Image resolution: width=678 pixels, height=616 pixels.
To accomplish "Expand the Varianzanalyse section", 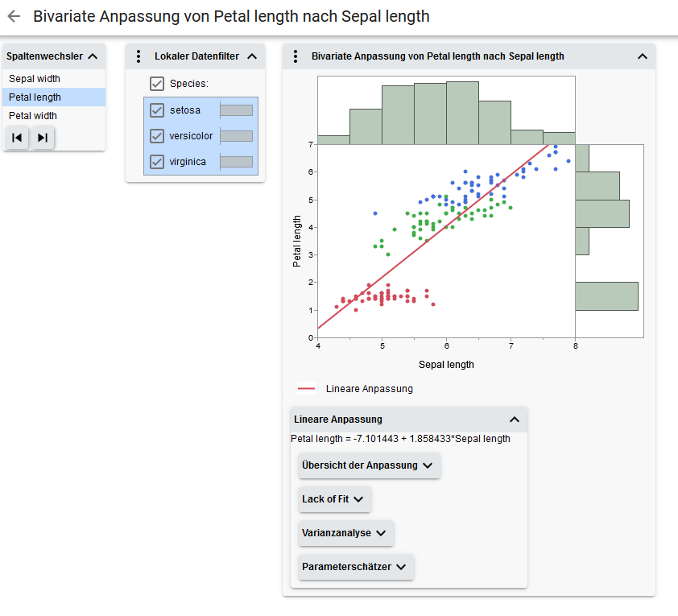I will (345, 533).
